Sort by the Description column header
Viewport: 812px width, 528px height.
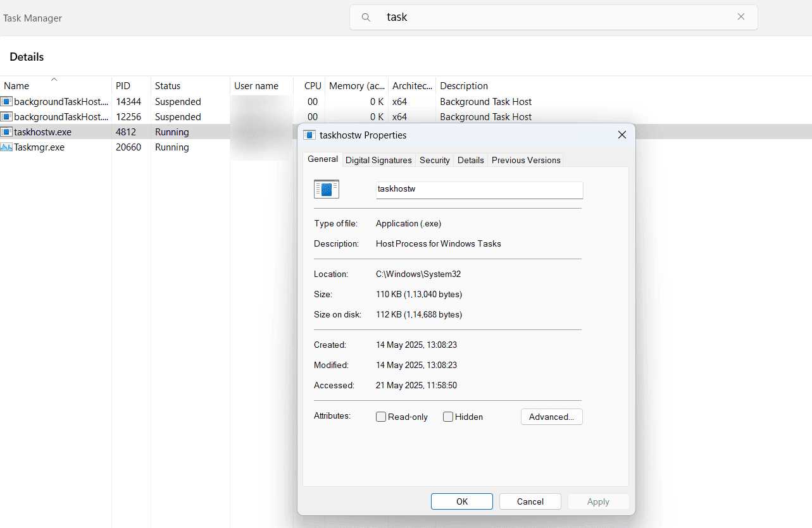464,85
